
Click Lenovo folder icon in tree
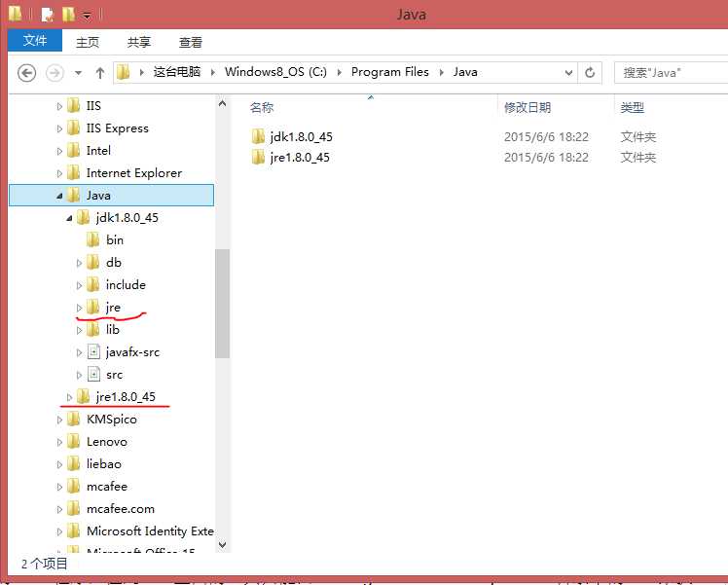tap(73, 441)
